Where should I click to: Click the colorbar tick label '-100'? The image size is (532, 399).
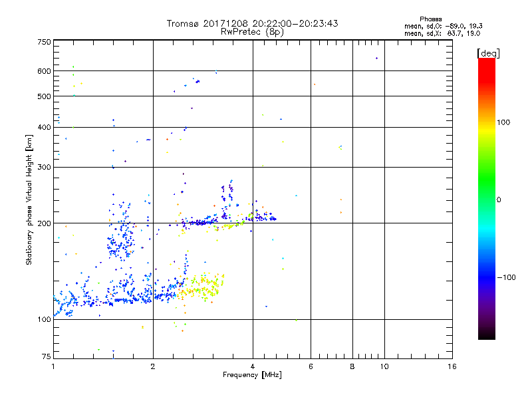coord(506,277)
